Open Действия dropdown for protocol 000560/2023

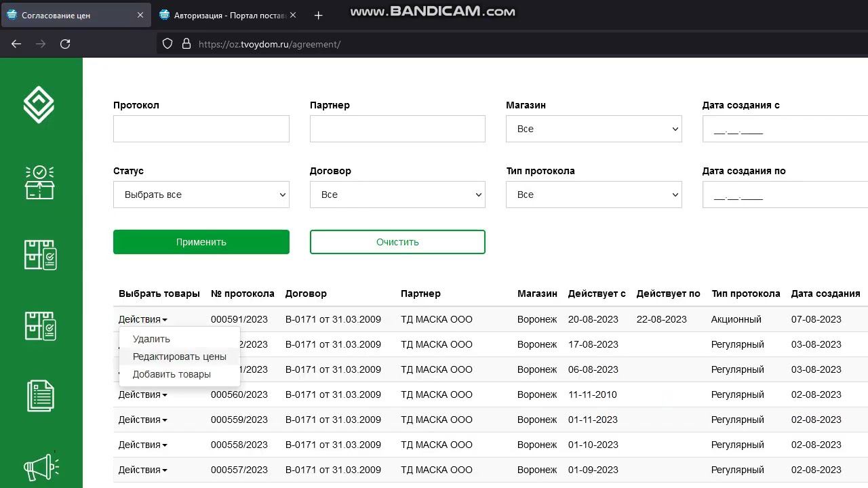point(143,394)
